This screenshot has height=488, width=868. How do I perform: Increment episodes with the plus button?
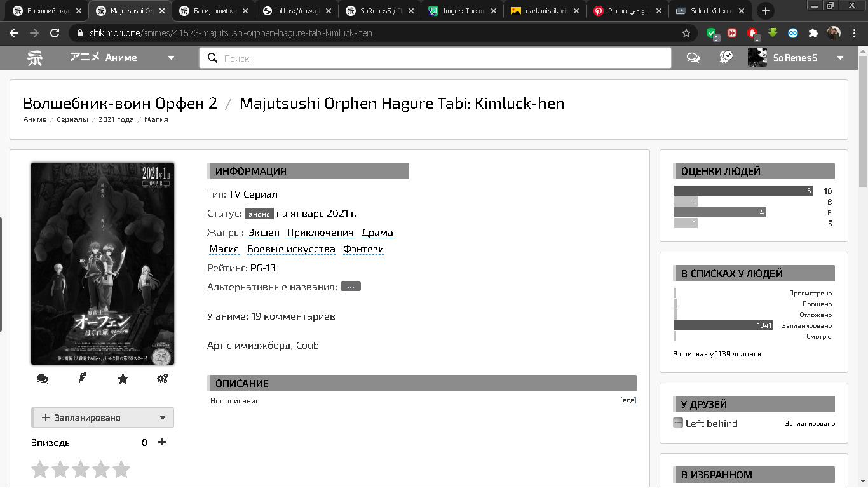point(162,442)
